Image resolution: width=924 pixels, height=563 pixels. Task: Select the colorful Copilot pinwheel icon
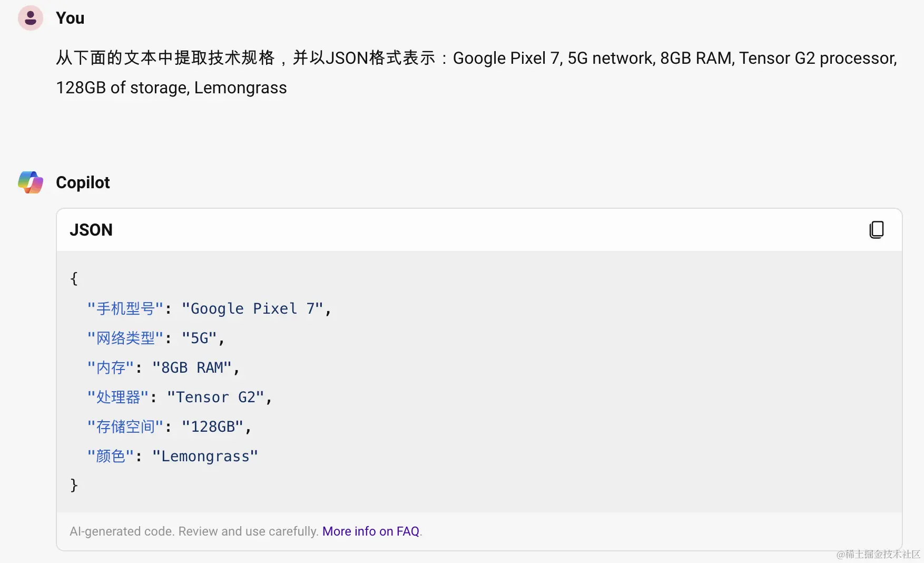click(30, 182)
